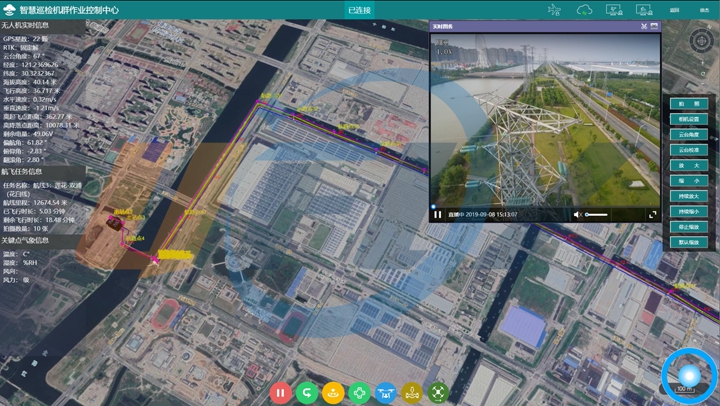Mute the live video audio
This screenshot has height=406, width=720.
point(578,214)
